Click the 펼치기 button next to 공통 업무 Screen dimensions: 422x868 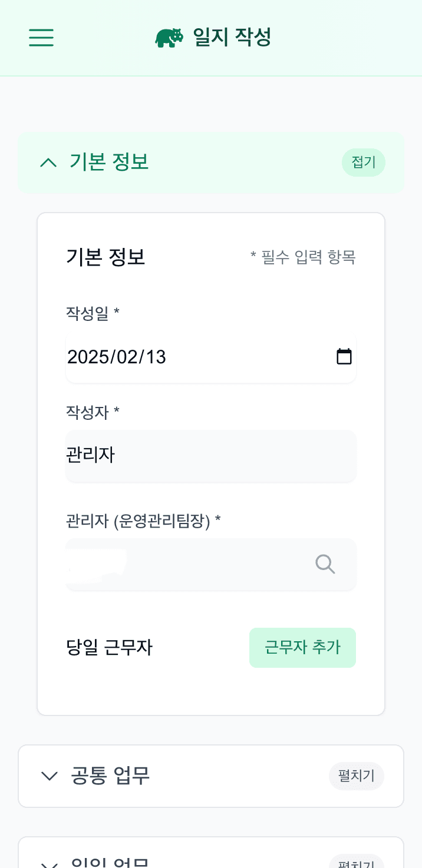[356, 776]
